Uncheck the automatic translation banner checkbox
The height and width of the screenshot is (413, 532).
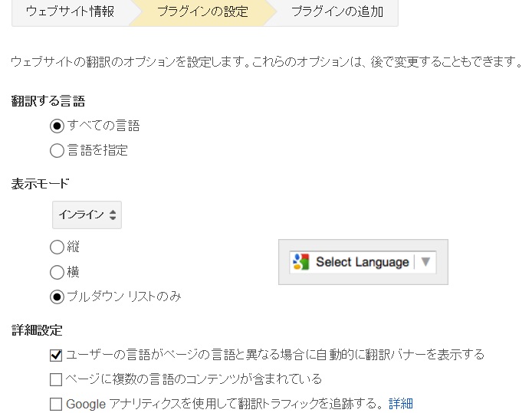coord(56,356)
